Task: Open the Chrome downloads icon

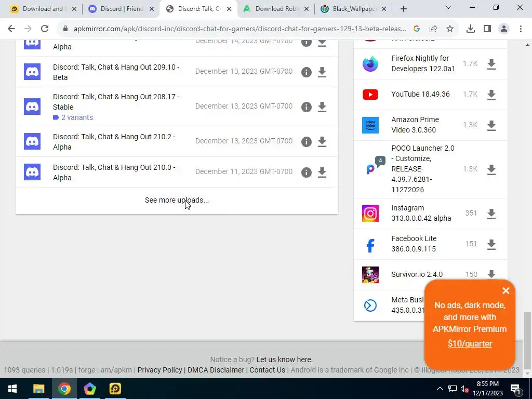Action: [470, 29]
